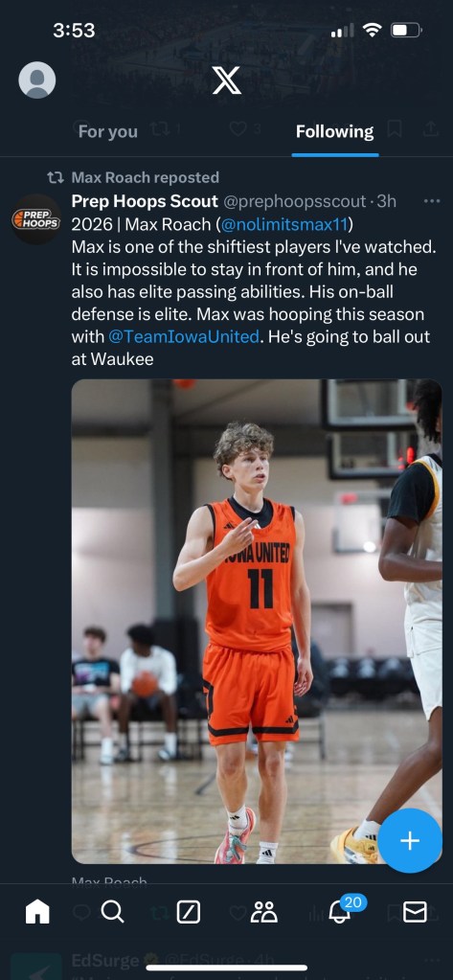This screenshot has height=980, width=453.
Task: Tap the X logo at top
Action: pos(226,80)
